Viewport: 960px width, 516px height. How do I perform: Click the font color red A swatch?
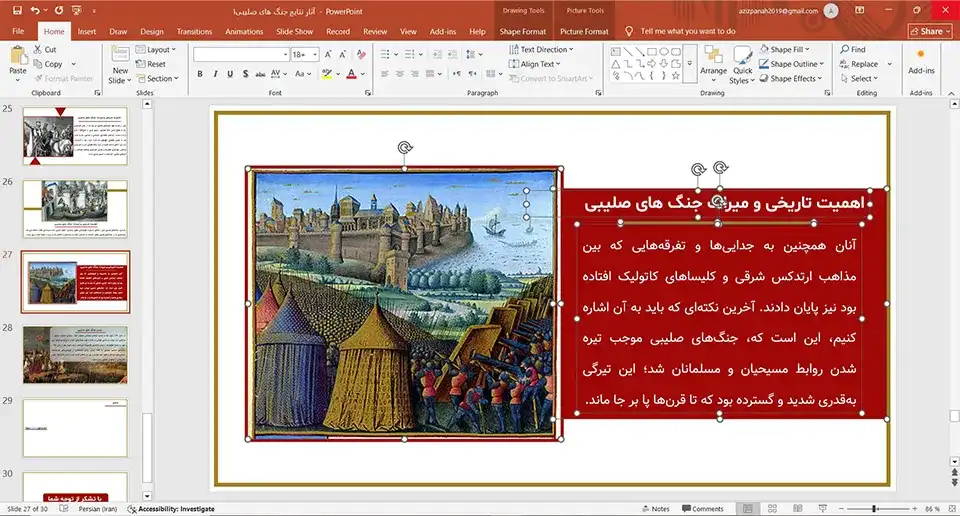tap(351, 74)
